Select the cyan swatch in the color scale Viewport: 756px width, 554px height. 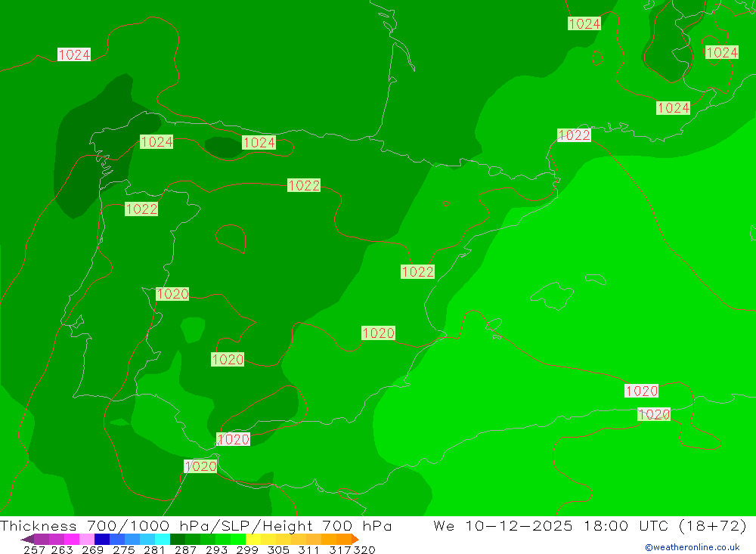pos(163,539)
